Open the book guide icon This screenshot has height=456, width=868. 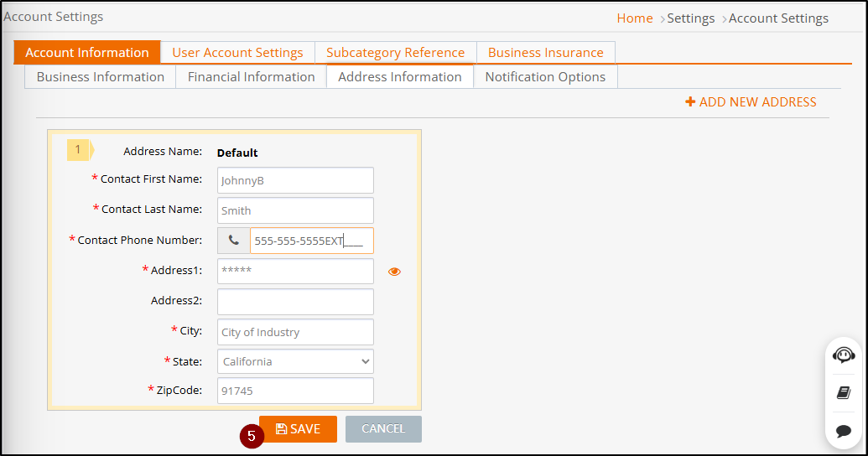pyautogui.click(x=844, y=393)
